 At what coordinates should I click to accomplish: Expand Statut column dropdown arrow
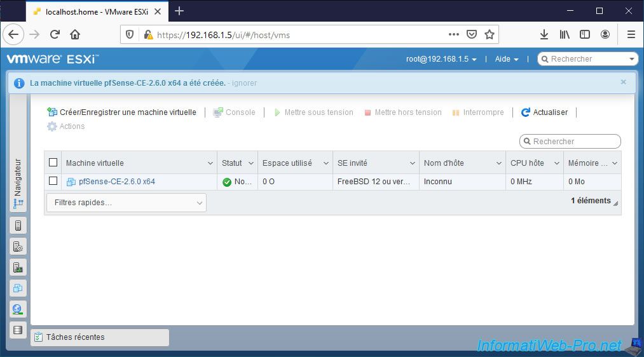(251, 163)
